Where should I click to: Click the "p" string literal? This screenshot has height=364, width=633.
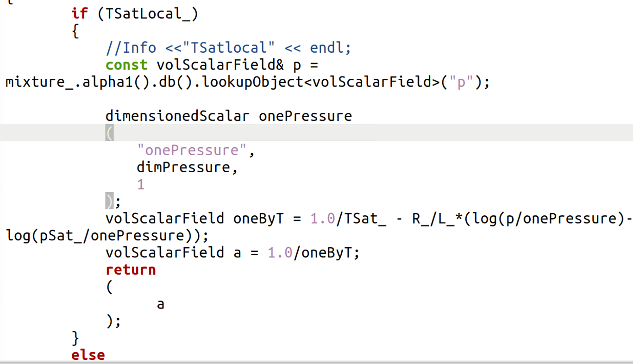pyautogui.click(x=461, y=82)
